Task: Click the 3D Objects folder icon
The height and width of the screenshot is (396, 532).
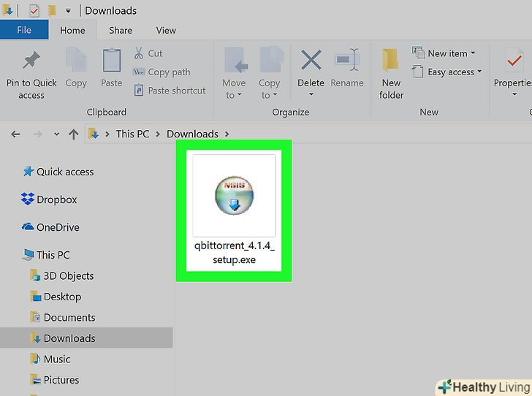Action: [x=35, y=275]
